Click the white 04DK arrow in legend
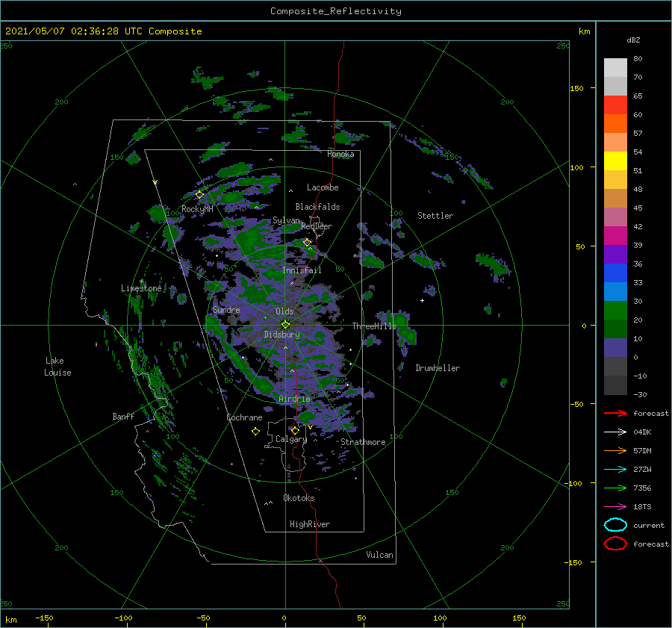Image resolution: width=672 pixels, height=628 pixels. (615, 432)
